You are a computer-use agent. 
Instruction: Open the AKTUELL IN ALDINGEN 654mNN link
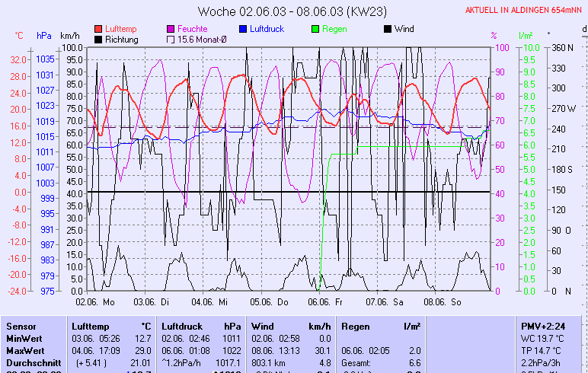pos(525,11)
